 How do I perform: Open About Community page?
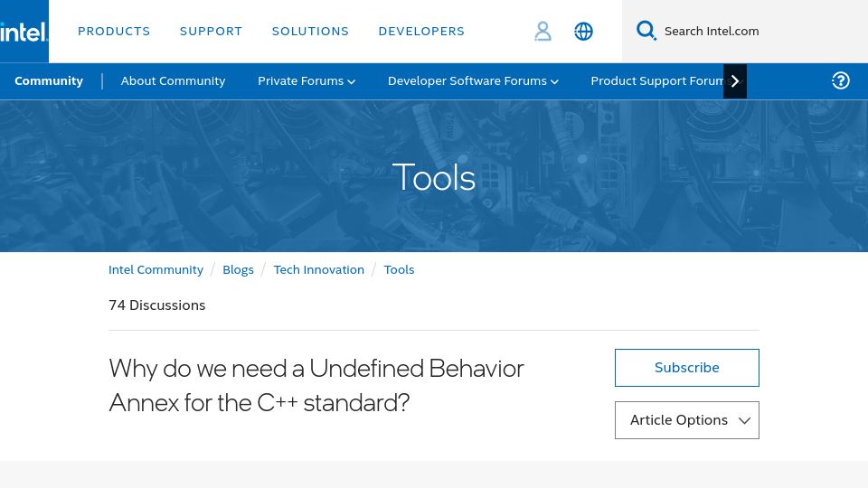point(173,80)
